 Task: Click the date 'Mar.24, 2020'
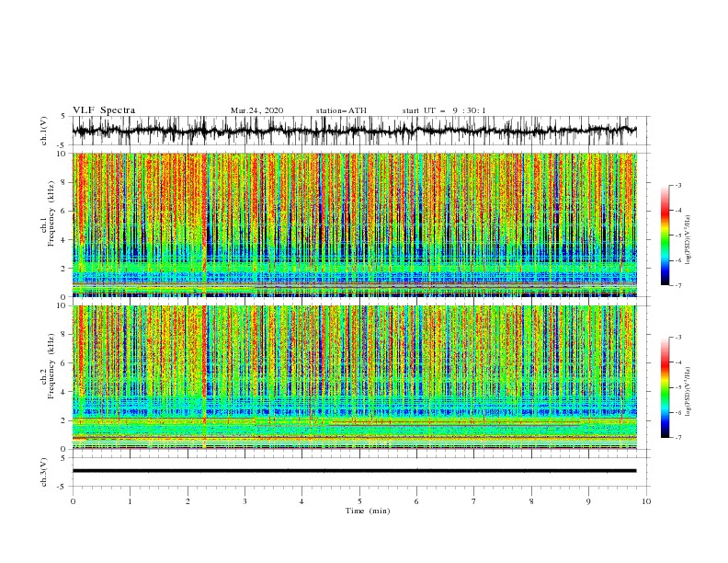256,110
